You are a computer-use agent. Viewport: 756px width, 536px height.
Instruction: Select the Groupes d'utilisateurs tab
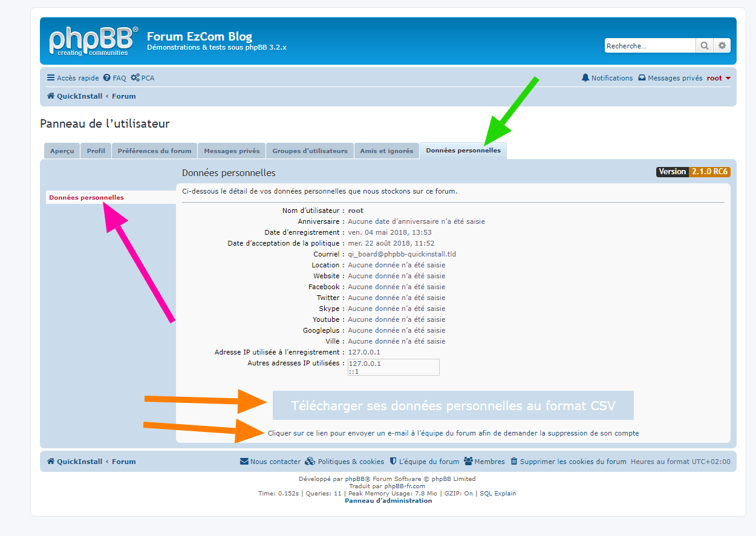coord(310,151)
